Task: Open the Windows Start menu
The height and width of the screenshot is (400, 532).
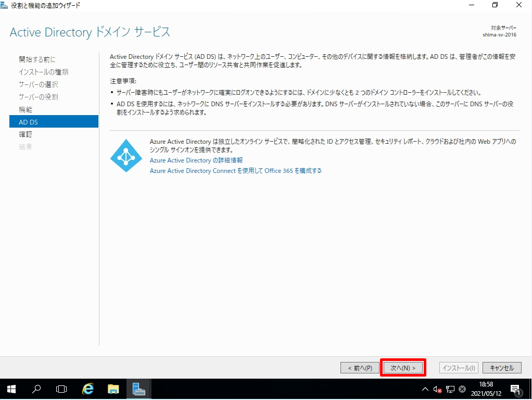Action: 11,389
